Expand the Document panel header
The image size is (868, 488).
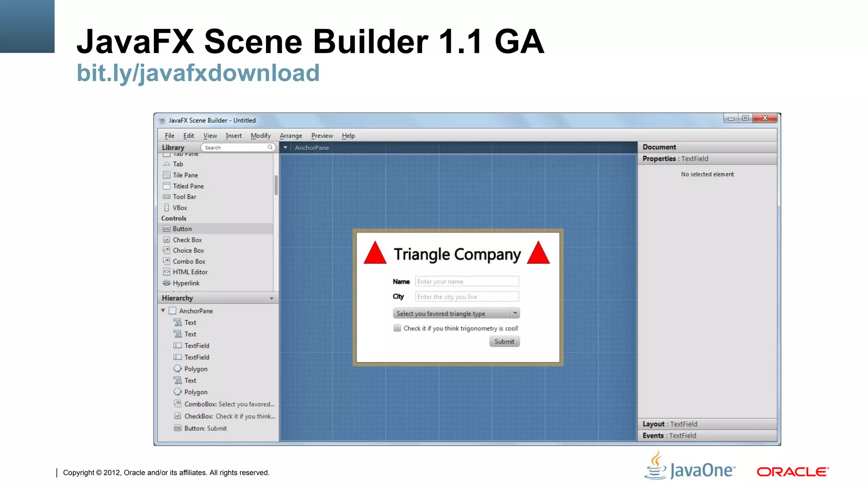(707, 147)
